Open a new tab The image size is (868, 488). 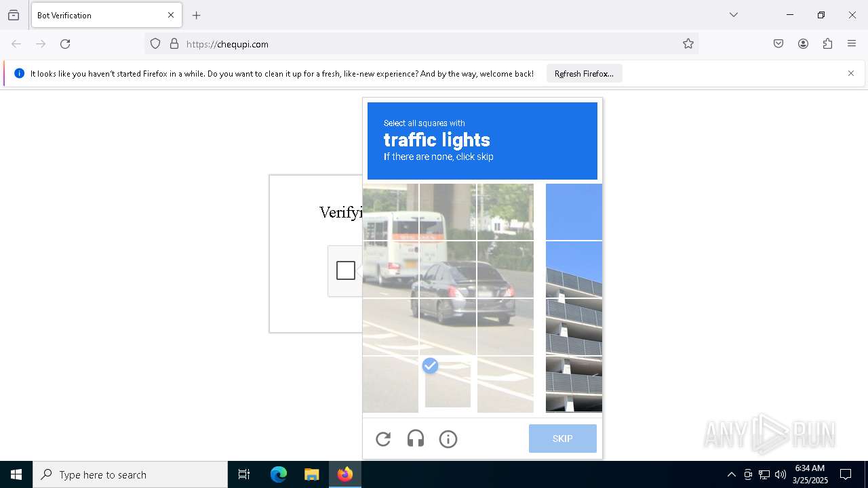pos(197,15)
